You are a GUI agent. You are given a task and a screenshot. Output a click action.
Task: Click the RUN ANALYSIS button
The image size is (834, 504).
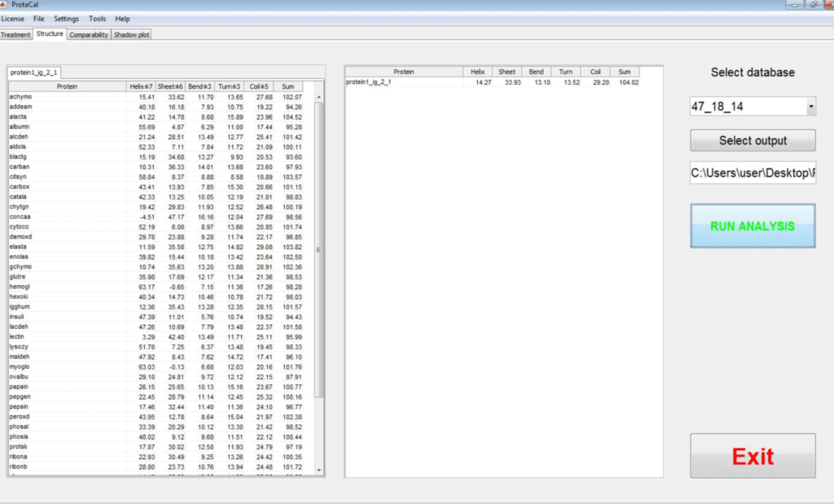[752, 226]
